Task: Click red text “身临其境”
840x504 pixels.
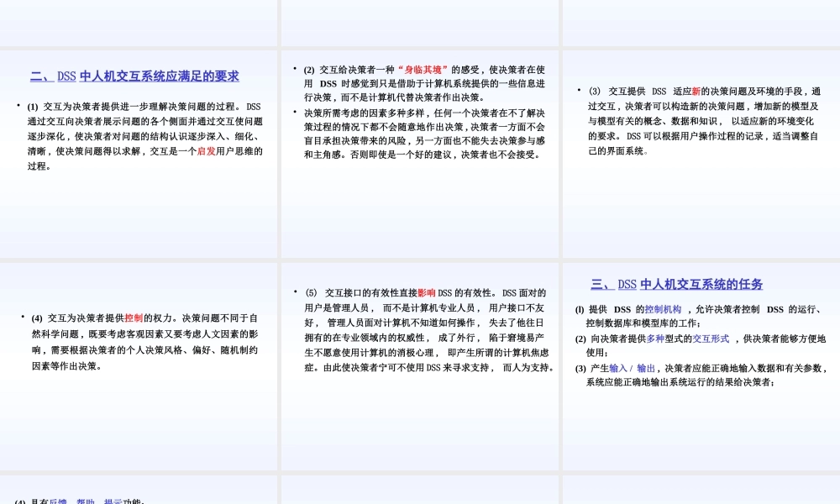Action: tap(423, 70)
